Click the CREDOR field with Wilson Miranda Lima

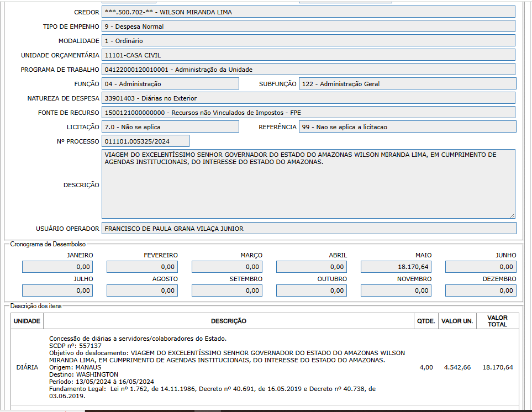308,12
